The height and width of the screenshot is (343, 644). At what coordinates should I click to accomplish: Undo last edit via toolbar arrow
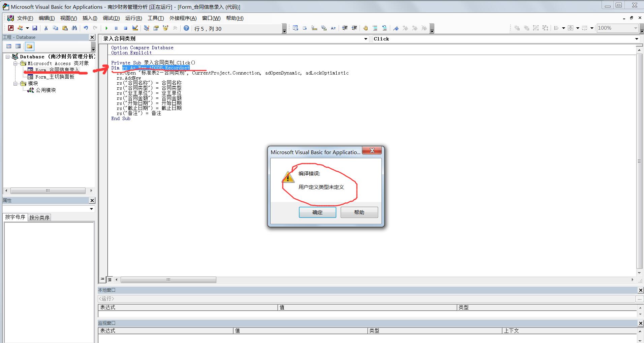click(x=86, y=28)
